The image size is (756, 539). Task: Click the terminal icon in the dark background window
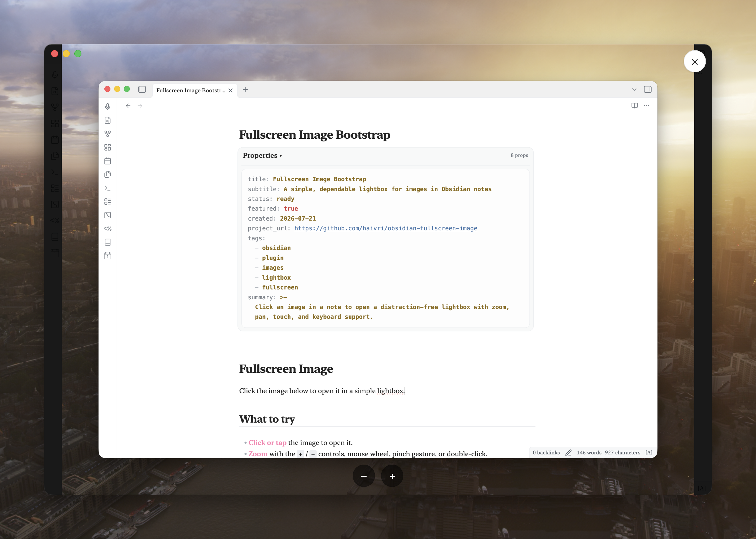pos(55,172)
